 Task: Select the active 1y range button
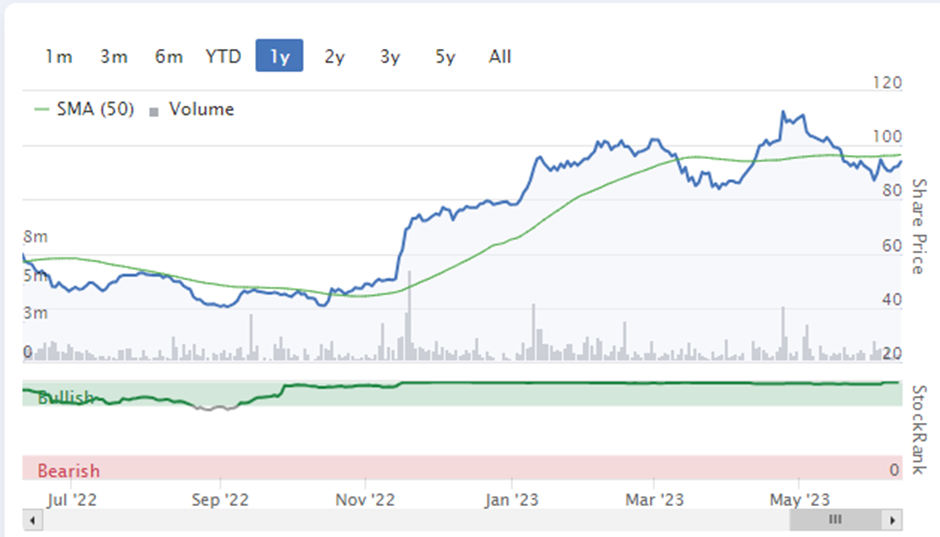tap(279, 56)
